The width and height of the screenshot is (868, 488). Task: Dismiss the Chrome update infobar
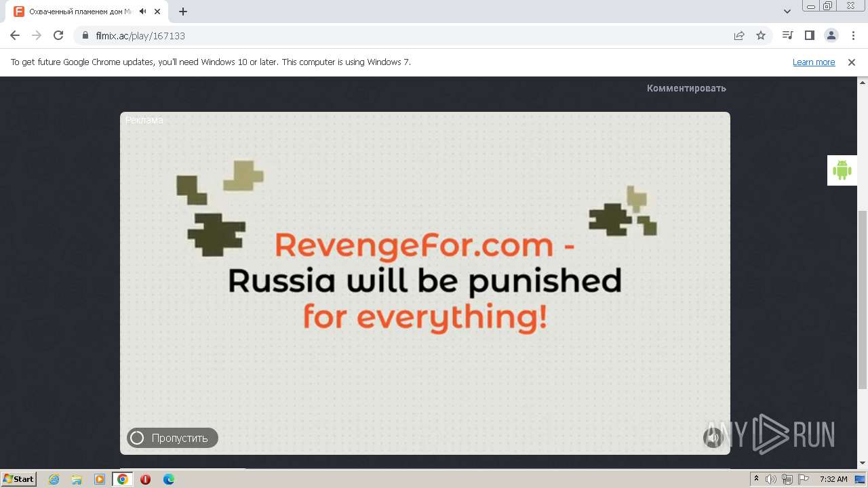pos(852,62)
